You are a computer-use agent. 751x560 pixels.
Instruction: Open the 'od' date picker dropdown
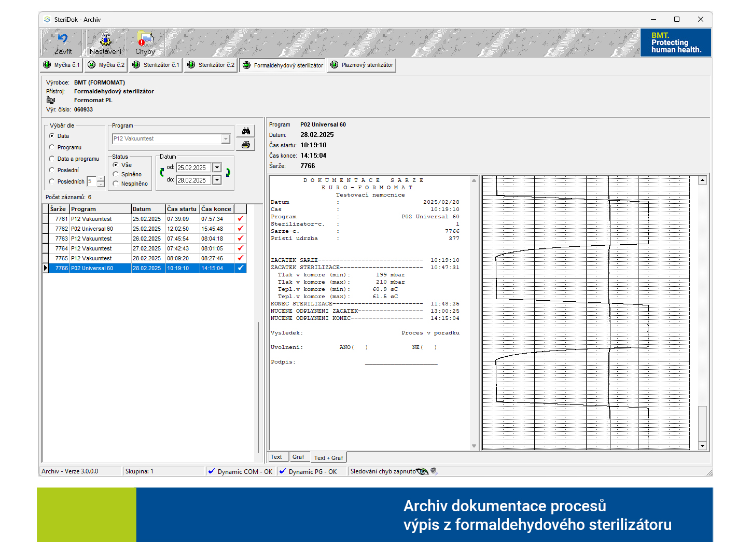pyautogui.click(x=217, y=168)
